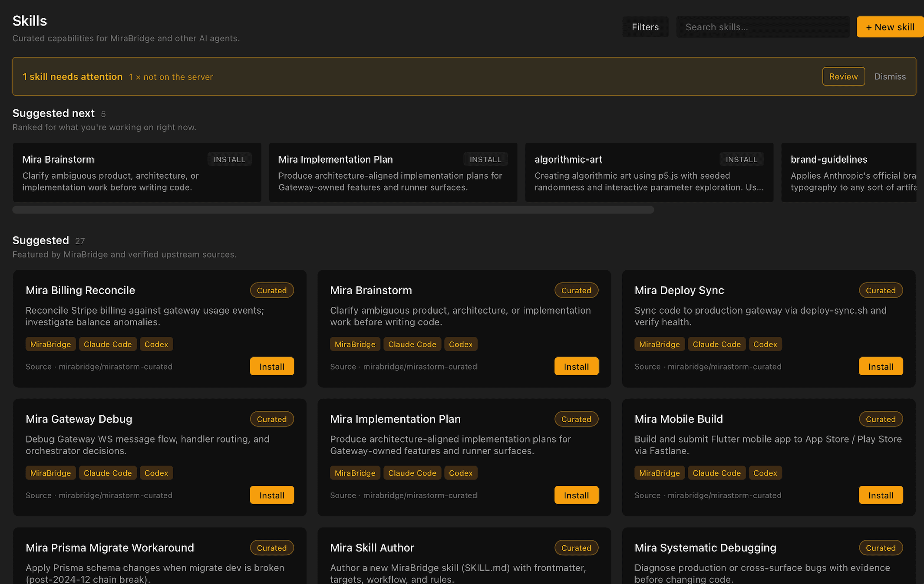The width and height of the screenshot is (924, 584).
Task: Install the Mira Billing Reconcile skill
Action: click(x=272, y=367)
